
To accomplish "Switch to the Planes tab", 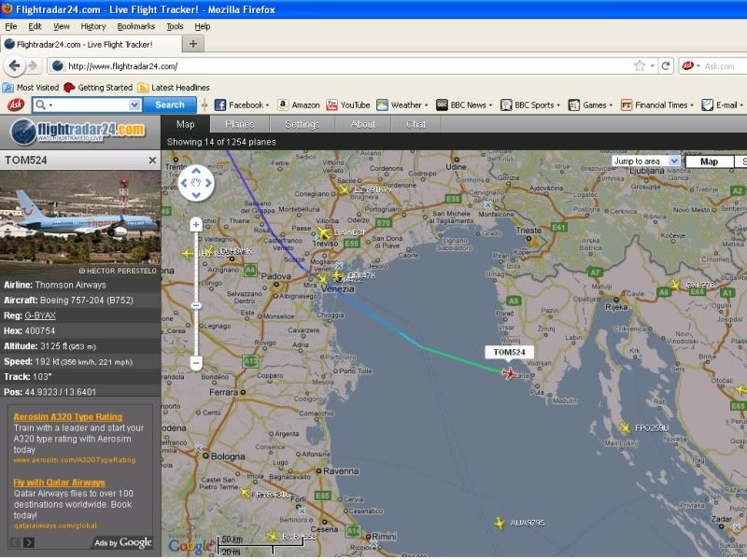I will [240, 124].
